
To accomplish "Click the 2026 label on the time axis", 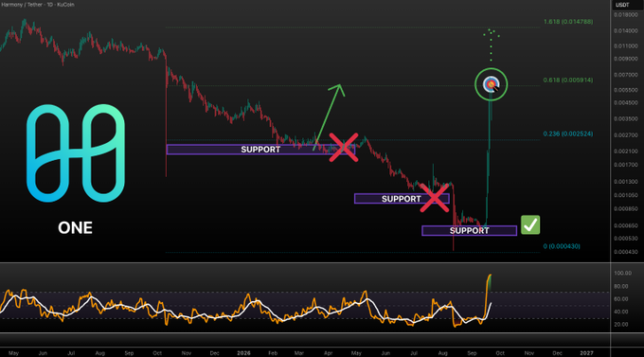I will [x=243, y=353].
